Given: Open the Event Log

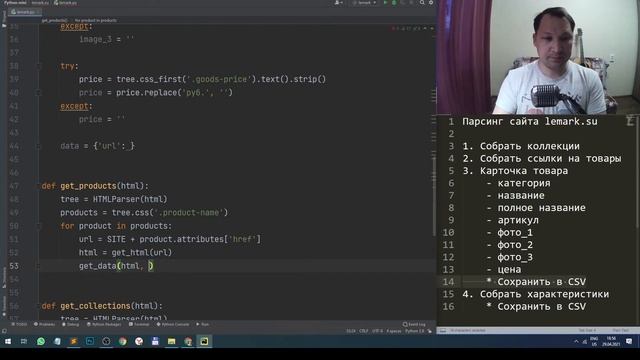Looking at the screenshot, I should tap(414, 324).
